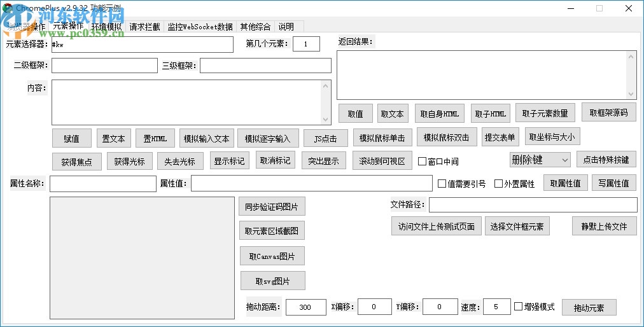Click the 返回结果 output box

click(x=482, y=75)
